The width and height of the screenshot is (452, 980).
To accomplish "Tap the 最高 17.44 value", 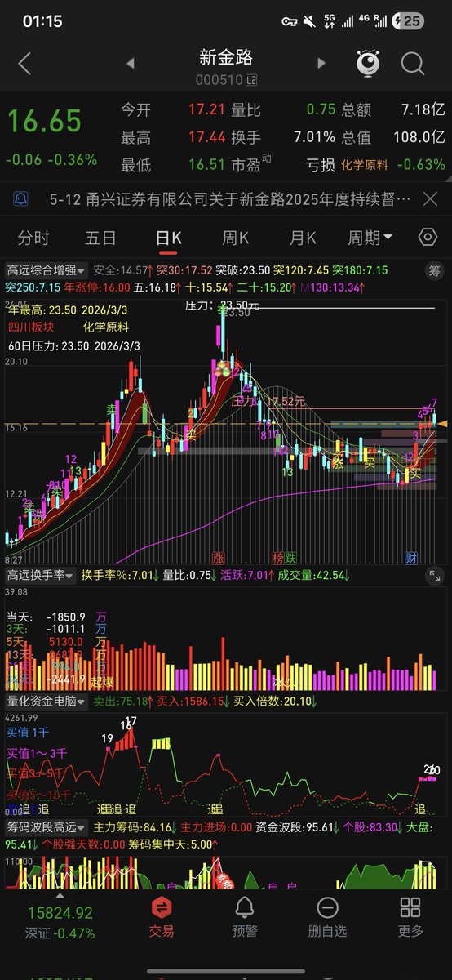I will pyautogui.click(x=206, y=136).
